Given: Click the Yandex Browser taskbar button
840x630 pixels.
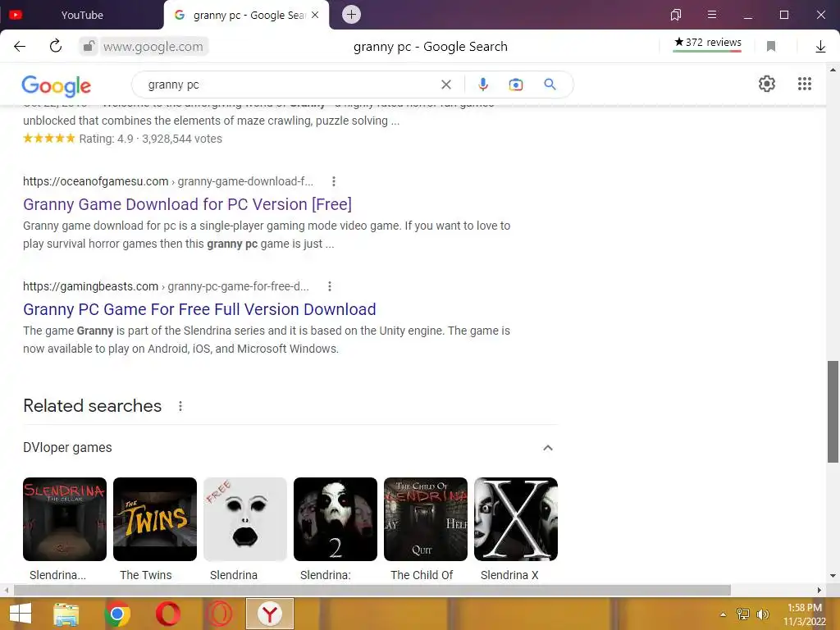Looking at the screenshot, I should pyautogui.click(x=269, y=614).
